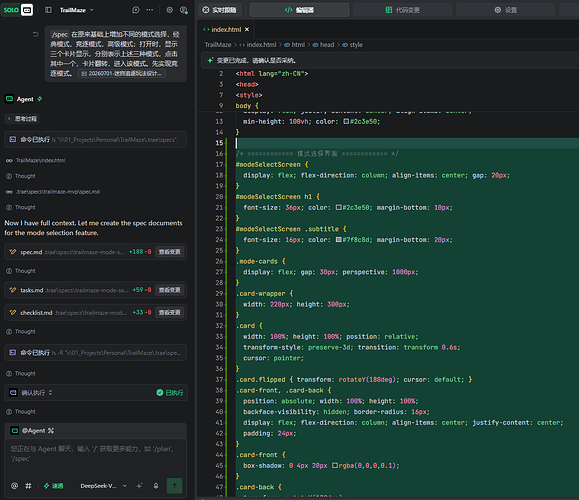
Task: View changes for spec.md
Action: [169, 252]
